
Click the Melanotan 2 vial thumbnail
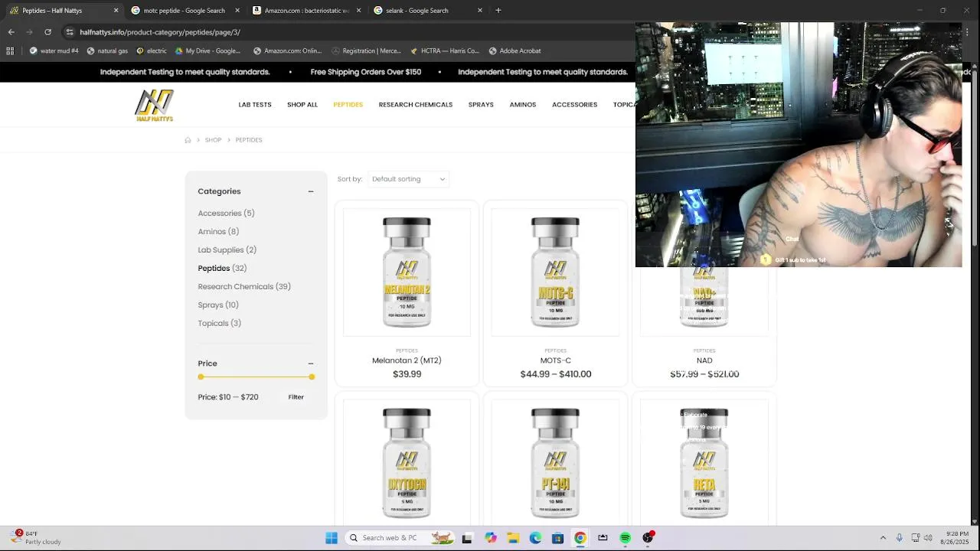coord(407,272)
